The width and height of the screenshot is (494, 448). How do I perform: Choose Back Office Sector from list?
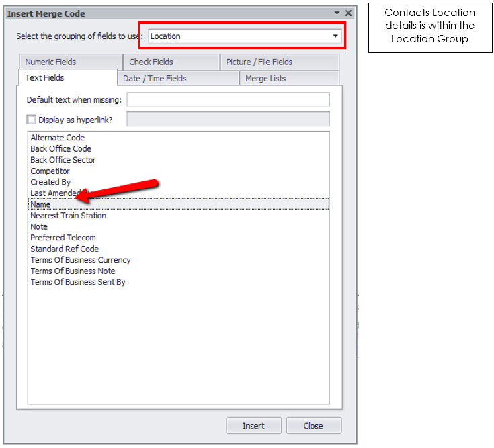pyautogui.click(x=63, y=160)
